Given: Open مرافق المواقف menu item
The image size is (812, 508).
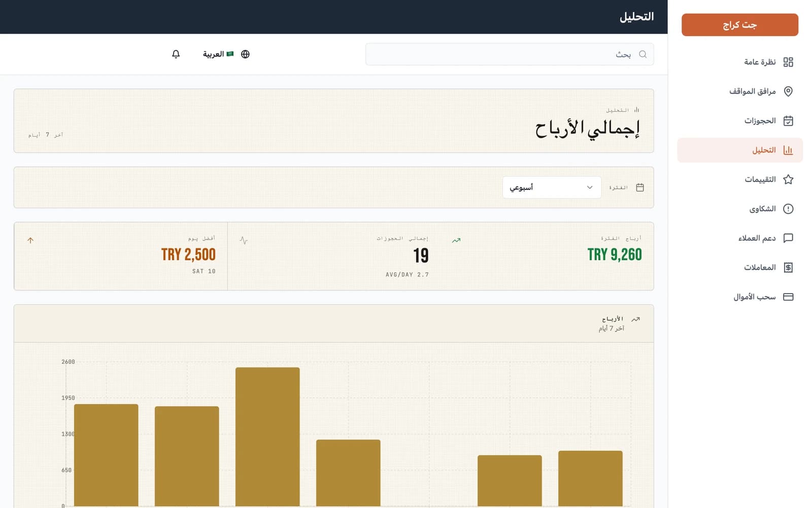Looking at the screenshot, I should 740,91.
